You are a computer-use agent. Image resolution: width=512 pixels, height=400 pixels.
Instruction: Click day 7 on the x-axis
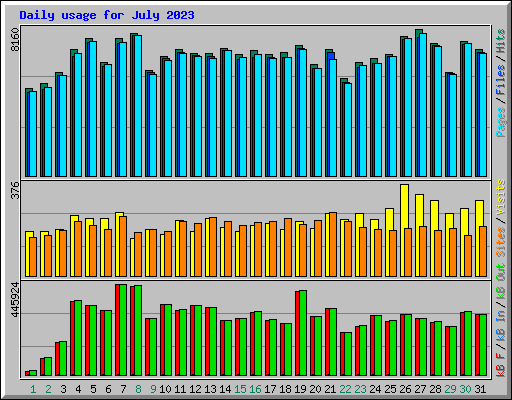coord(123,389)
